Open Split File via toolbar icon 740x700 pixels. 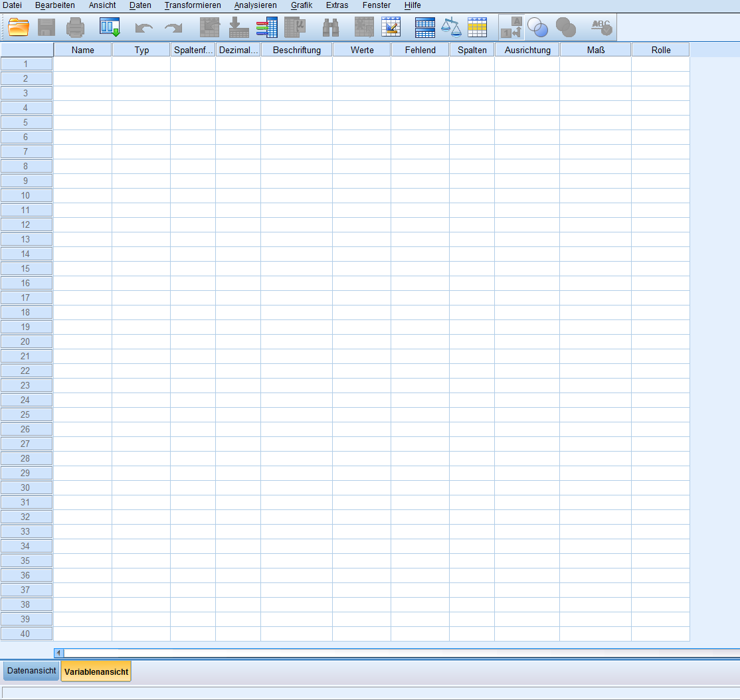[x=425, y=27]
